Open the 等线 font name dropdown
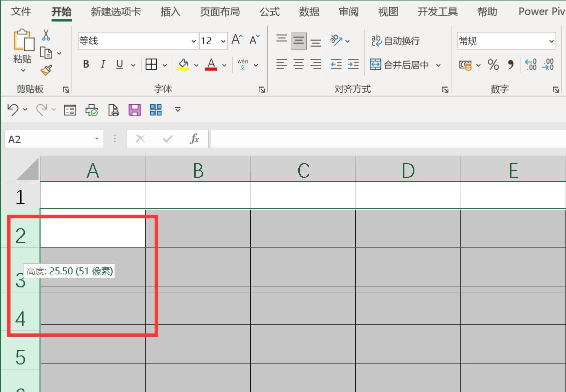Viewport: 566px width, 392px height. 193,41
